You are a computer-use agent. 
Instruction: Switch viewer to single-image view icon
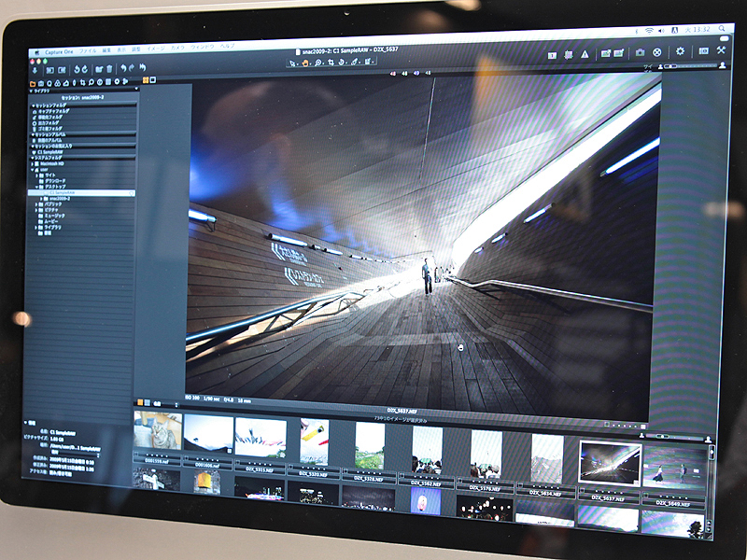click(152, 79)
